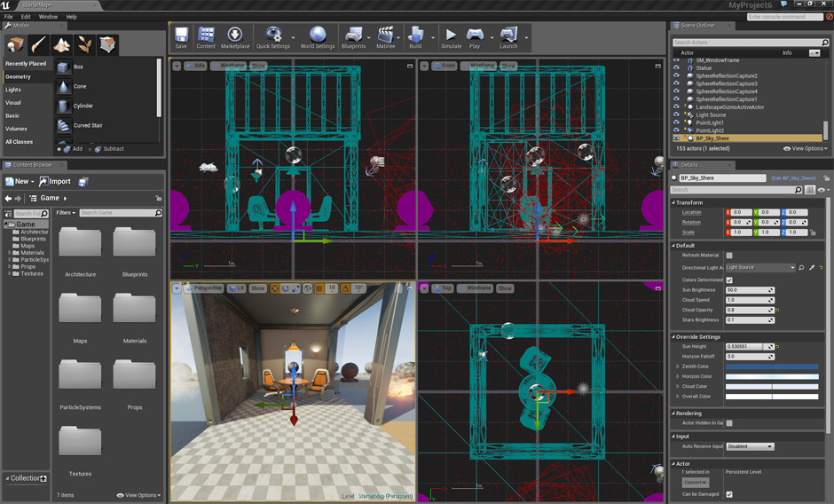Image resolution: width=834 pixels, height=504 pixels.
Task: Select the Lights category in Modes
Action: click(x=13, y=90)
